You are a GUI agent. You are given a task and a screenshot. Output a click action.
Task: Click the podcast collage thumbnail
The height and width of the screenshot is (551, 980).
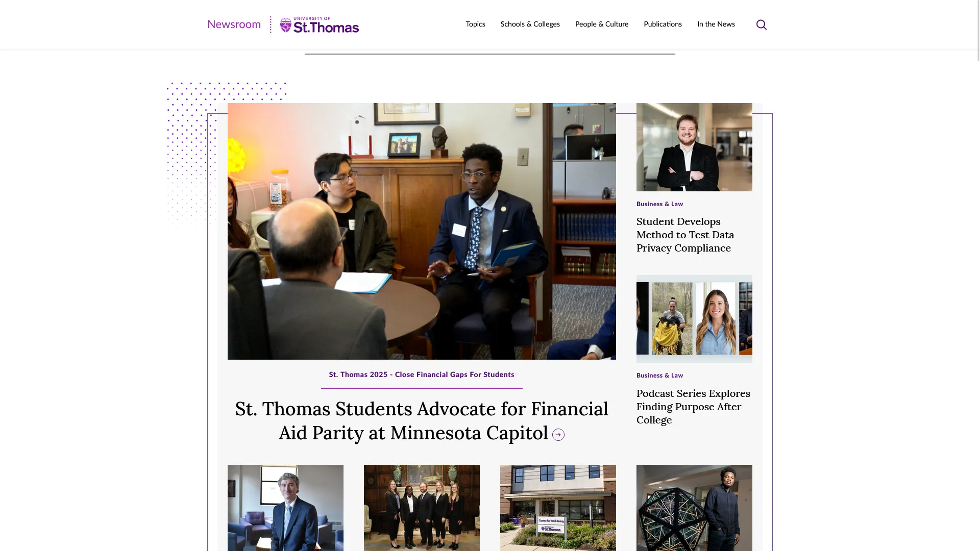(694, 319)
